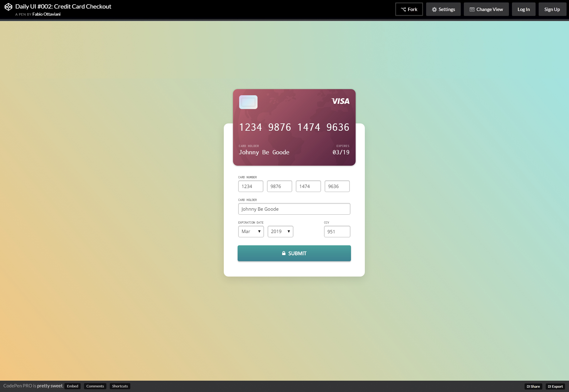569x392 pixels.
Task: Click the 1234 9876 1474 9636 number on the card
Action: click(294, 127)
